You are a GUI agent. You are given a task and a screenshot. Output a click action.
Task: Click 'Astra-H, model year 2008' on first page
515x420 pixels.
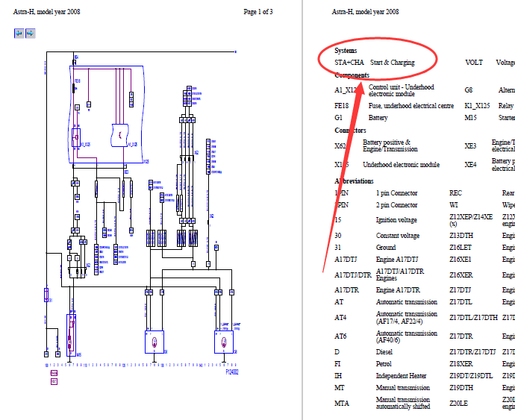pyautogui.click(x=46, y=12)
